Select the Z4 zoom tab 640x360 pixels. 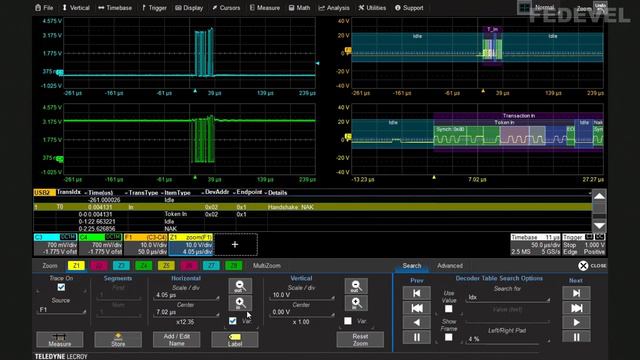[144, 266]
